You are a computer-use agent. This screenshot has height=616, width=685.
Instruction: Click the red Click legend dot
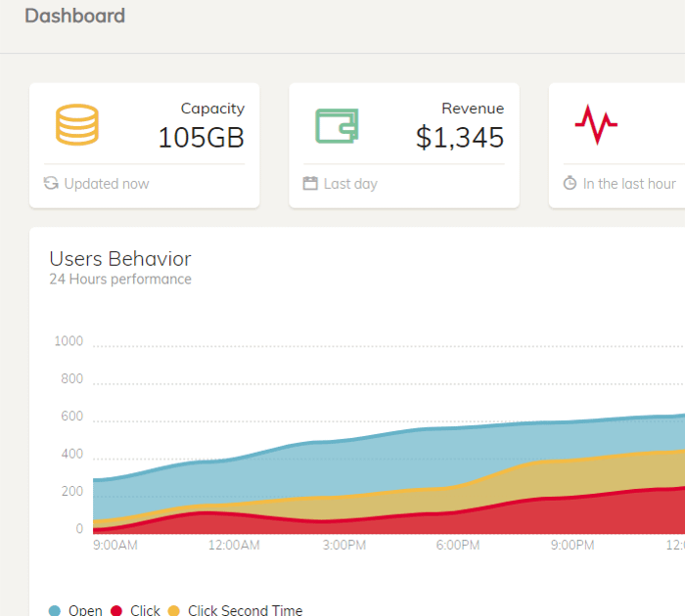(116, 610)
